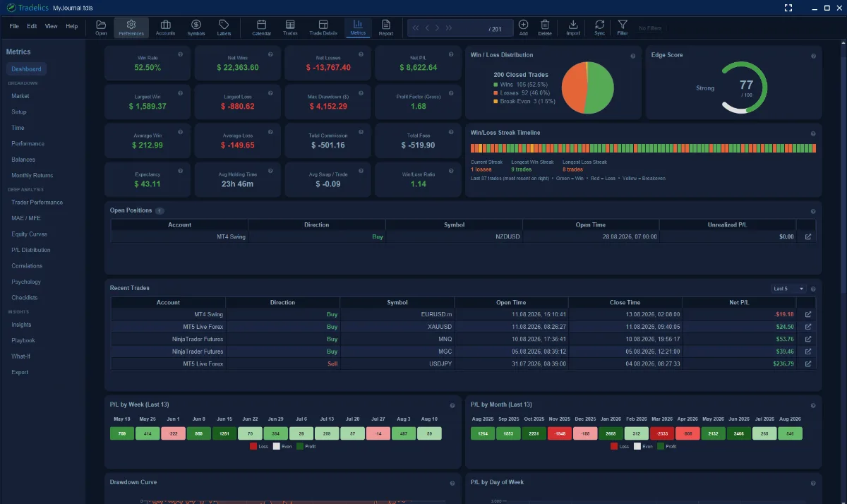847x504 pixels.
Task: Show help for Drawdown Curve panel
Action: tap(452, 484)
